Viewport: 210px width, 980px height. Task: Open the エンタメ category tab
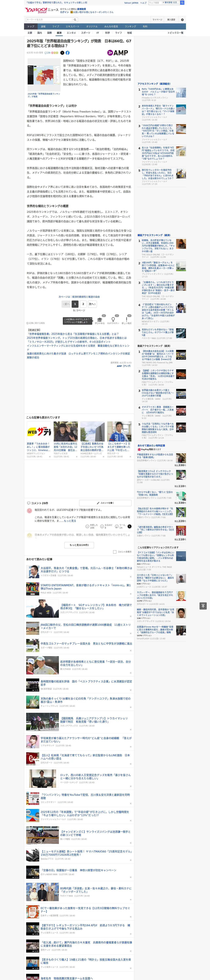tap(71, 33)
